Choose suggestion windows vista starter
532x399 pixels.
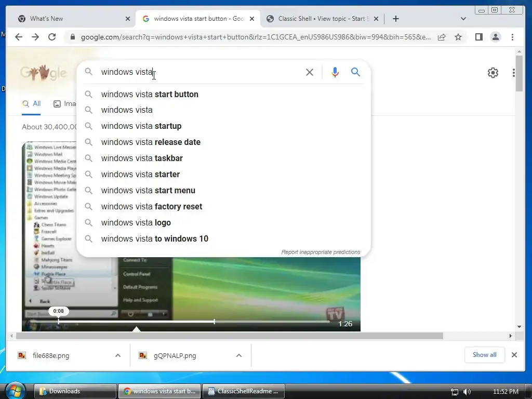pyautogui.click(x=223, y=175)
